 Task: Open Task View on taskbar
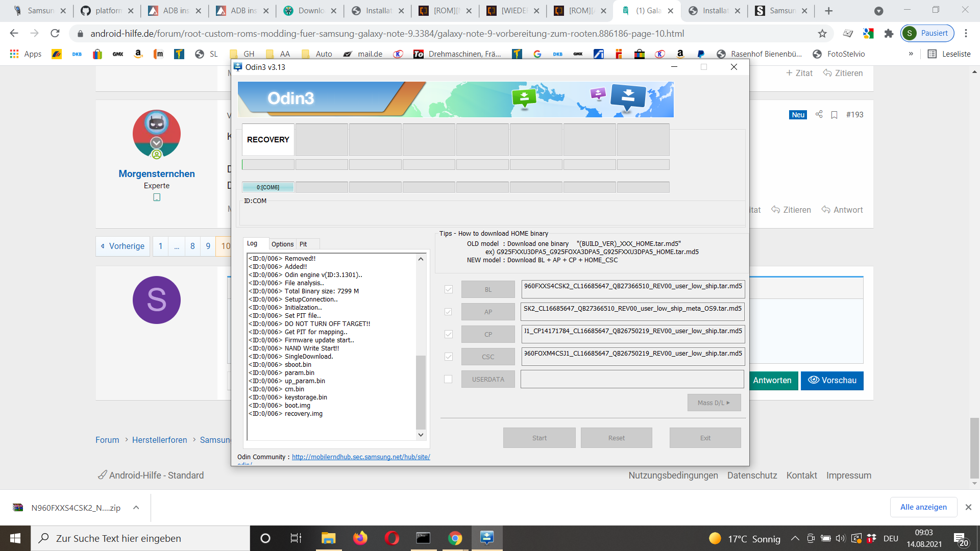(296, 538)
